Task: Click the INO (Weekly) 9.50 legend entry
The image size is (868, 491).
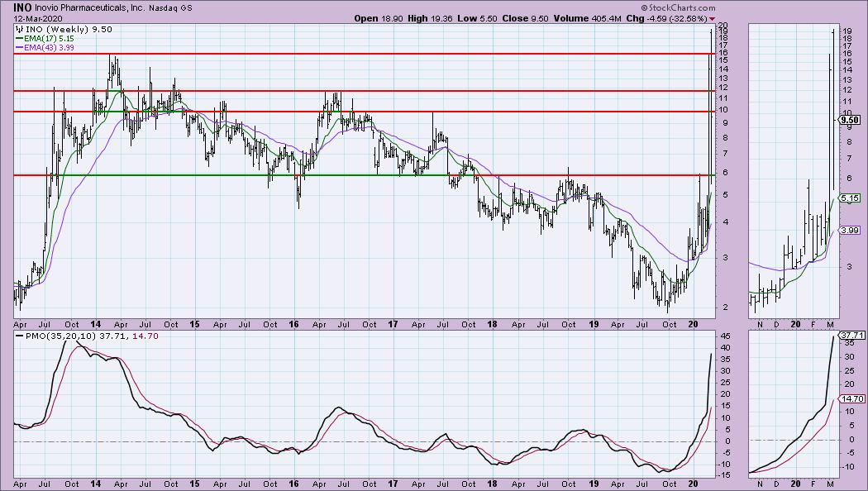Action: pos(69,29)
